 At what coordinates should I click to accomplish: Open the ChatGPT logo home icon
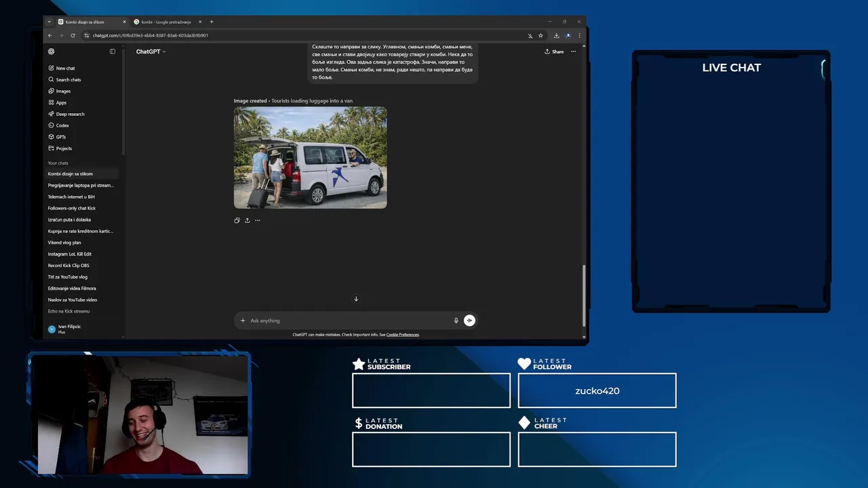52,52
